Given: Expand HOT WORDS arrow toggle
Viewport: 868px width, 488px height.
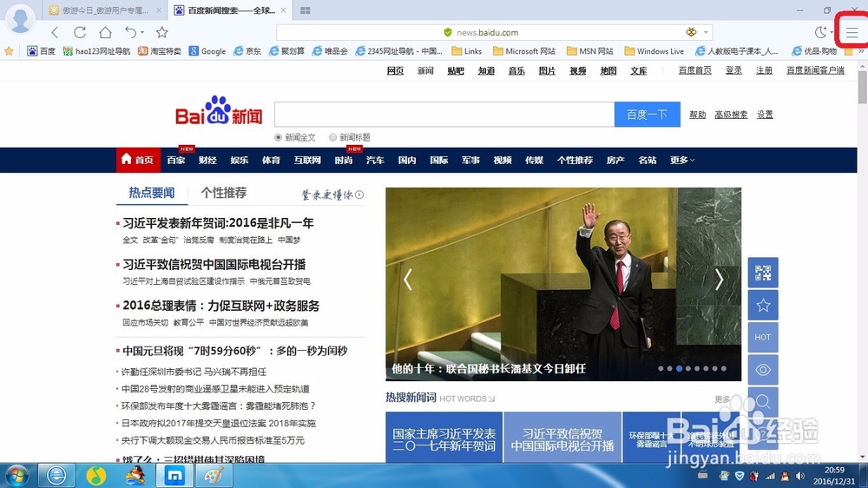Looking at the screenshot, I should tap(491, 399).
